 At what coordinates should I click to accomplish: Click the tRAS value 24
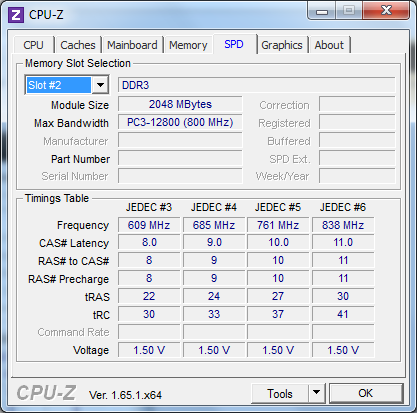(214, 296)
